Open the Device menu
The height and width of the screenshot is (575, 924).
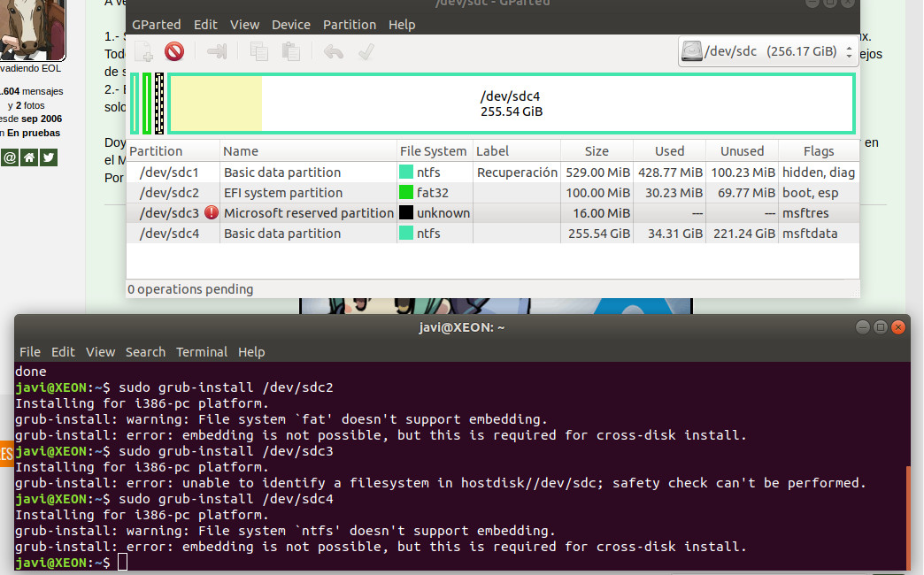(x=291, y=25)
